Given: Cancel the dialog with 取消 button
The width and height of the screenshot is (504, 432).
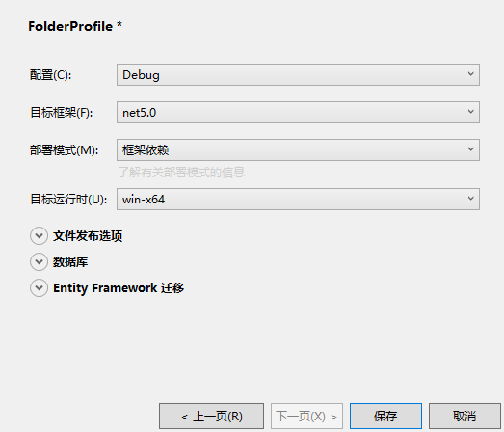Looking at the screenshot, I should [x=464, y=417].
